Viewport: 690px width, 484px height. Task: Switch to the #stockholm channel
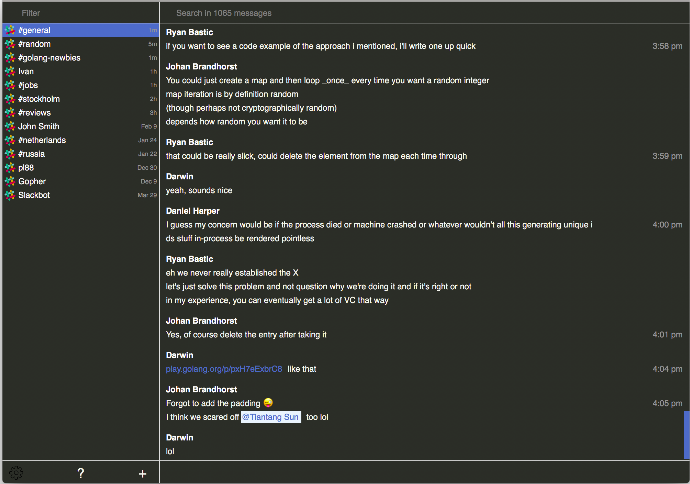pyautogui.click(x=39, y=99)
